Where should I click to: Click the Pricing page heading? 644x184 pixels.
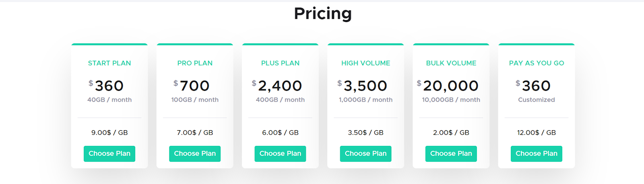[x=323, y=13]
